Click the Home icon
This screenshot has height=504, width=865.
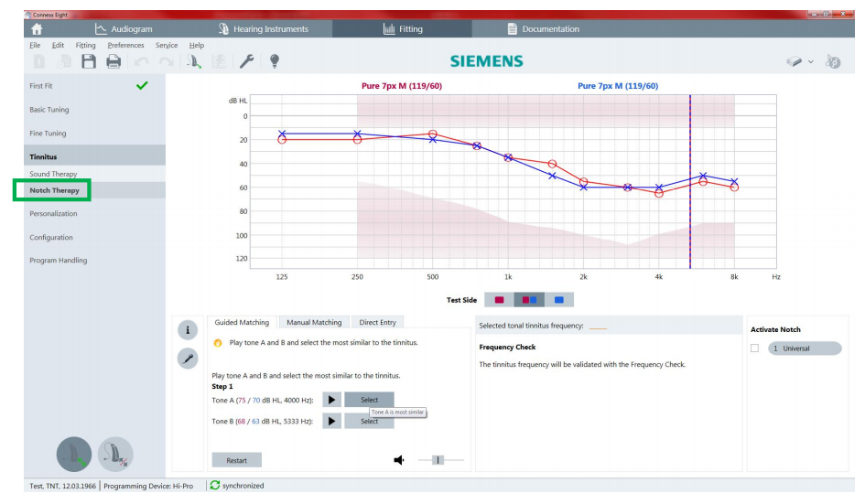click(37, 29)
